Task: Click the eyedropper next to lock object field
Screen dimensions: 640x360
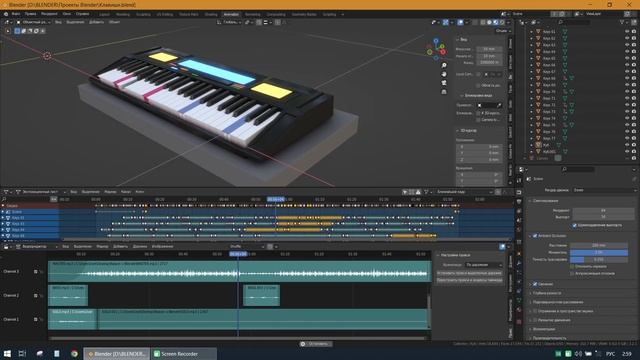Action: pyautogui.click(x=499, y=105)
